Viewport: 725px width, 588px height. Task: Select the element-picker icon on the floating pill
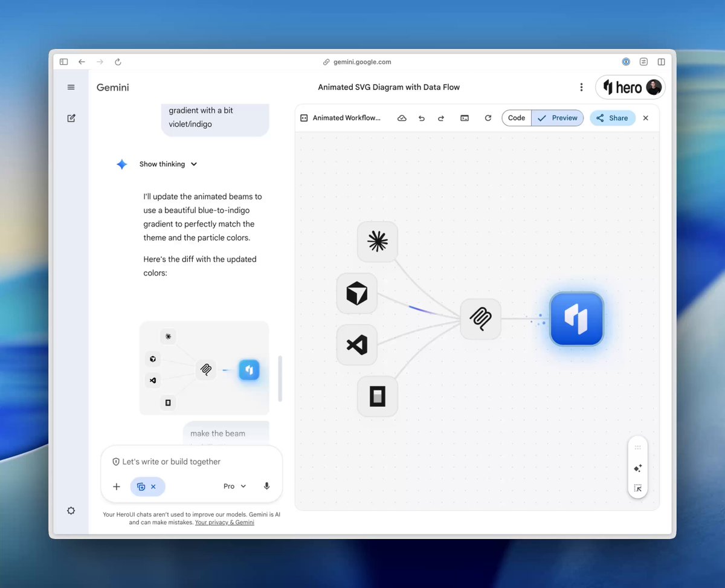click(637, 487)
